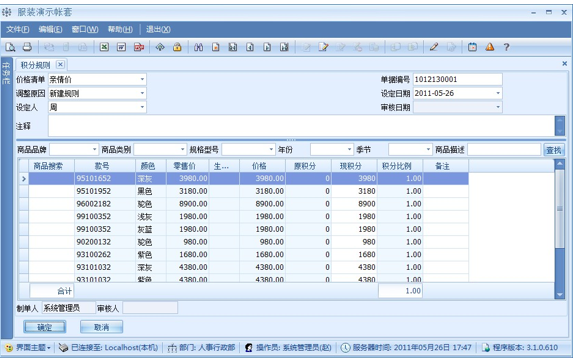Click the operator icon beside 操作员

249,347
